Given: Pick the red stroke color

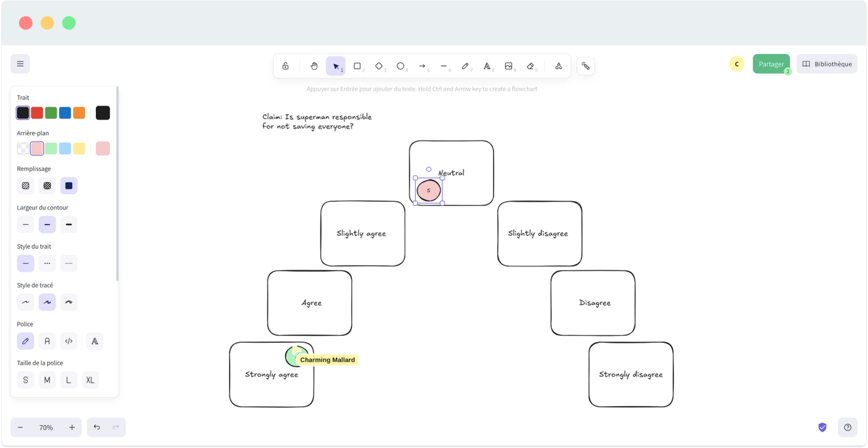Looking at the screenshot, I should (x=37, y=113).
